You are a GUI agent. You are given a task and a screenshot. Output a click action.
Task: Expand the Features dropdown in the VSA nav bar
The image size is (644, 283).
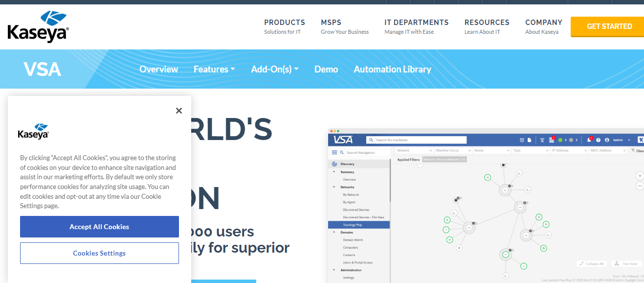[x=214, y=69]
